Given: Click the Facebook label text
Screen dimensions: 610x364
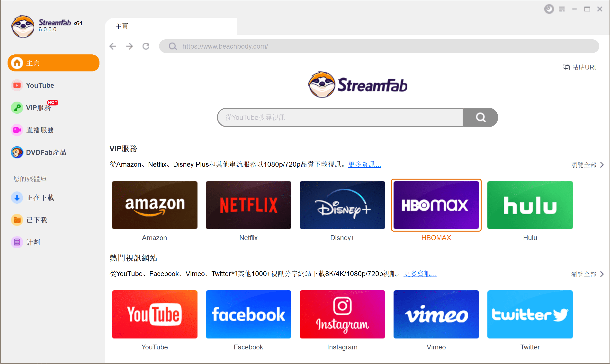Looking at the screenshot, I should click(x=248, y=347).
